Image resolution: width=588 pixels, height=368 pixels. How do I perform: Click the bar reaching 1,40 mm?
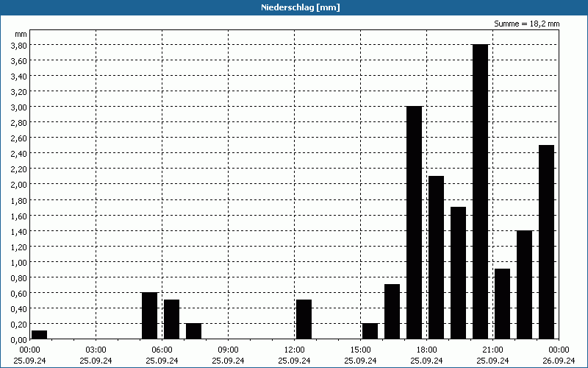pyautogui.click(x=524, y=285)
